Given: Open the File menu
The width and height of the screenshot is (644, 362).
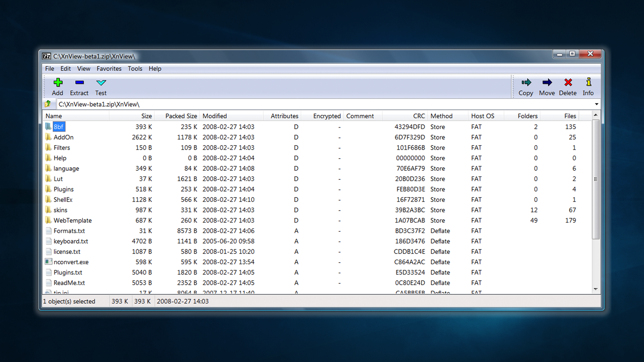Looking at the screenshot, I should [50, 69].
